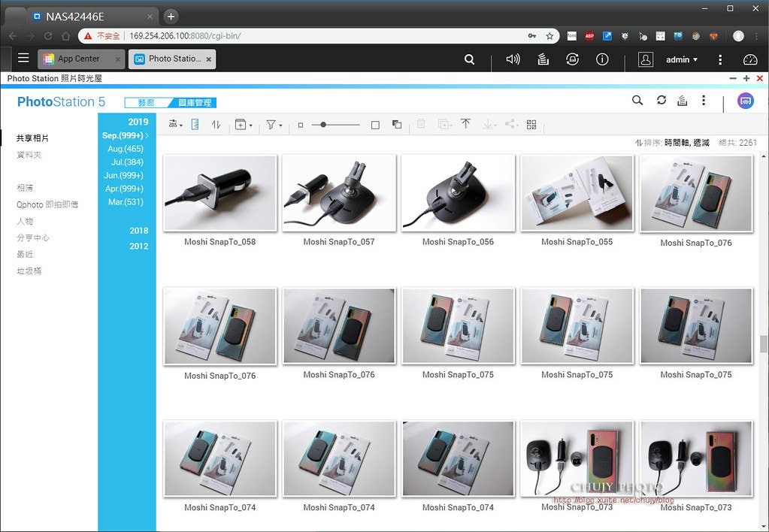Viewport: 769px width, 532px height.
Task: Select the Moshi SnapTo_058 thumbnail
Action: click(x=219, y=192)
